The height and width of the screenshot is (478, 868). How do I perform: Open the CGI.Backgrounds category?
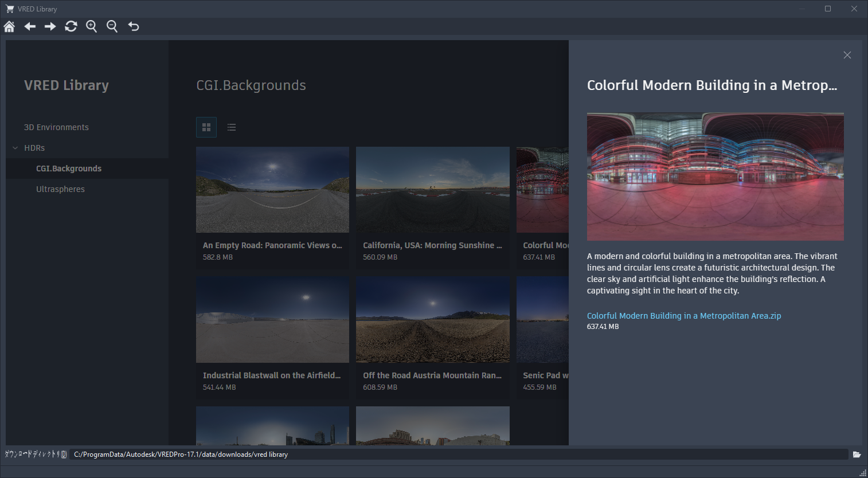tap(69, 168)
